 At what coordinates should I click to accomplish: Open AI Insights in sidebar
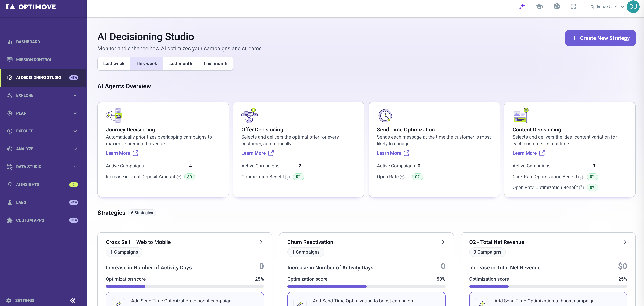tap(43, 185)
